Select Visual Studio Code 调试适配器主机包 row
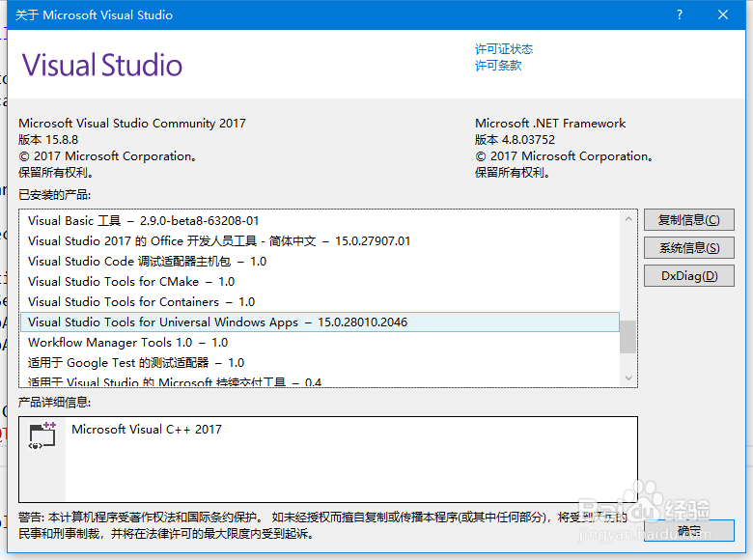Screen dimensions: 753x560 [x=320, y=262]
